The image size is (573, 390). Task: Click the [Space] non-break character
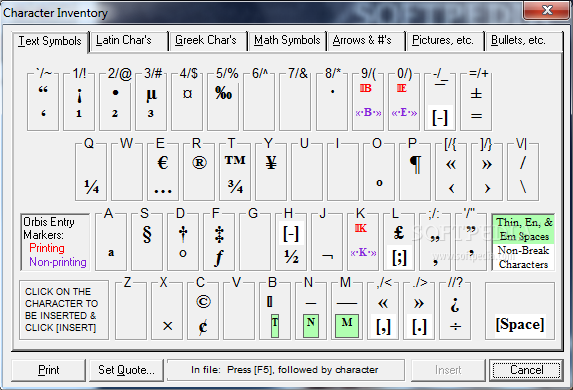(x=520, y=324)
